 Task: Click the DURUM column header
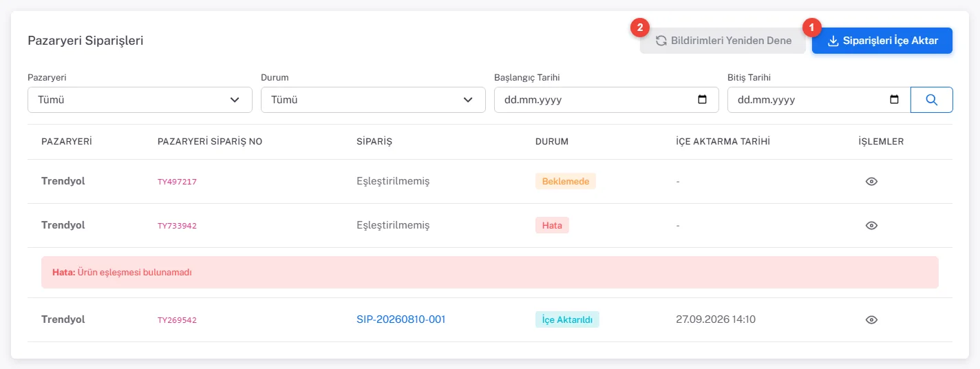(x=552, y=142)
